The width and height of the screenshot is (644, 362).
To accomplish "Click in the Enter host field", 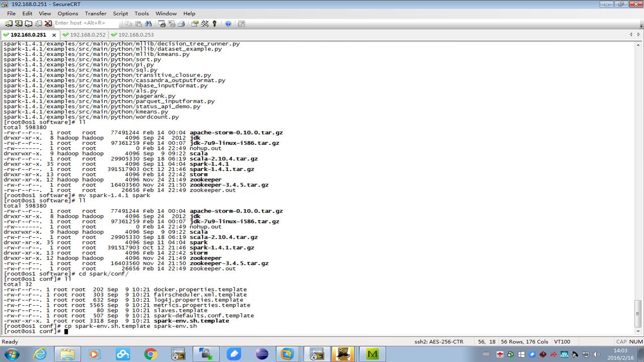I will pyautogui.click(x=87, y=23).
